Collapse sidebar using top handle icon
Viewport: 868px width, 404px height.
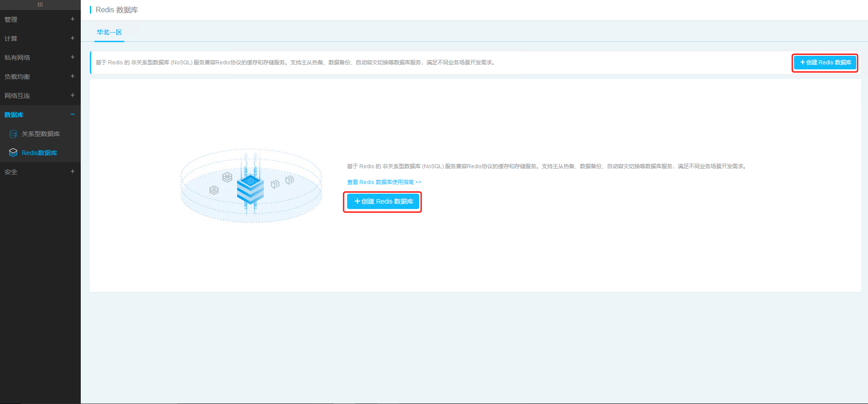[40, 5]
